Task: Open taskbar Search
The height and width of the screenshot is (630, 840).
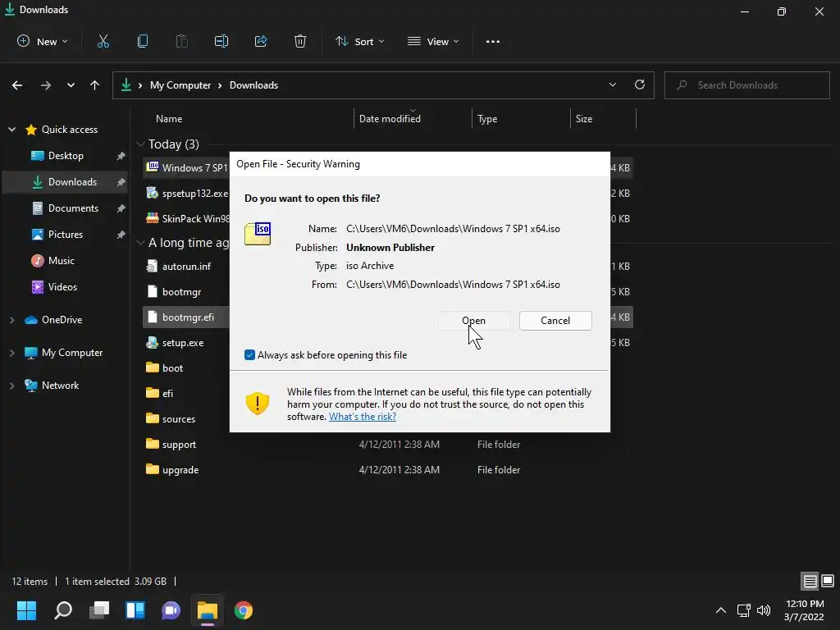Action: (x=63, y=610)
